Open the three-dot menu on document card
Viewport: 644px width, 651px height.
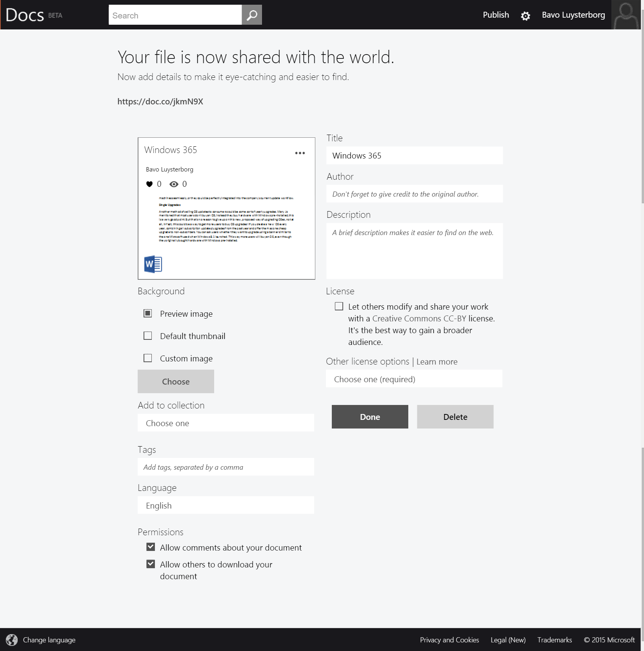click(x=300, y=153)
